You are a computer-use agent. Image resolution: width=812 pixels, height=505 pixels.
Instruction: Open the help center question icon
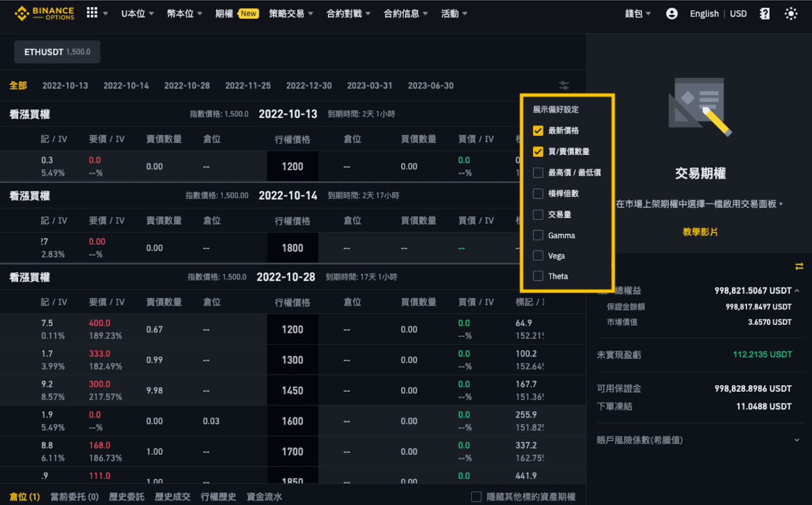coord(764,14)
